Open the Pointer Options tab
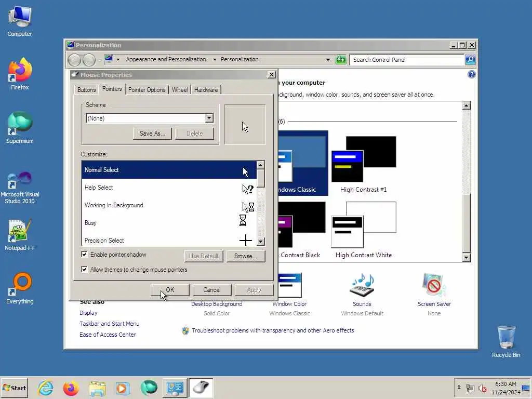Image resolution: width=532 pixels, height=399 pixels. [147, 89]
